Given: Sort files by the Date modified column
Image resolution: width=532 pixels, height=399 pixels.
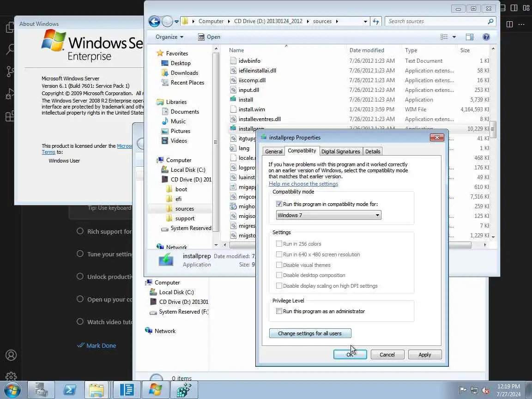Looking at the screenshot, I should pyautogui.click(x=367, y=50).
